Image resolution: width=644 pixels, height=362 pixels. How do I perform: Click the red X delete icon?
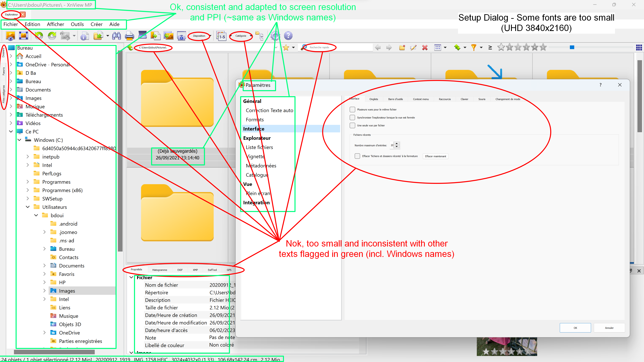click(x=425, y=47)
